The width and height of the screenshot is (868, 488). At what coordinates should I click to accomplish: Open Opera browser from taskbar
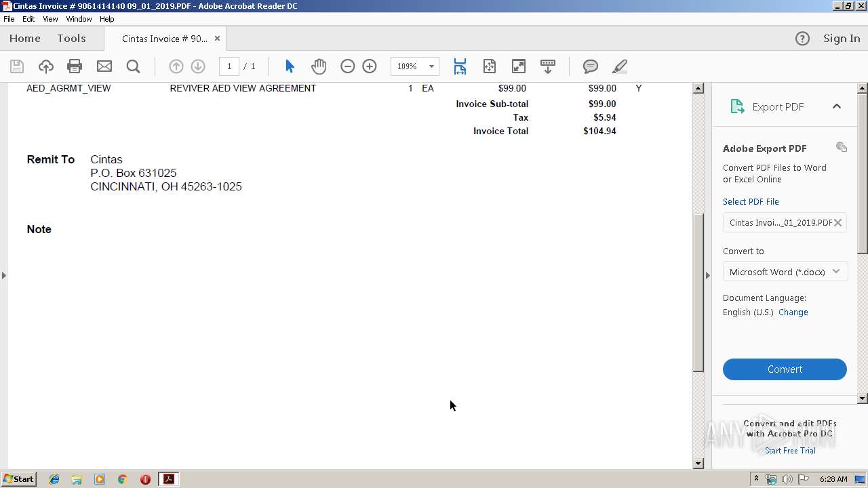coord(145,479)
